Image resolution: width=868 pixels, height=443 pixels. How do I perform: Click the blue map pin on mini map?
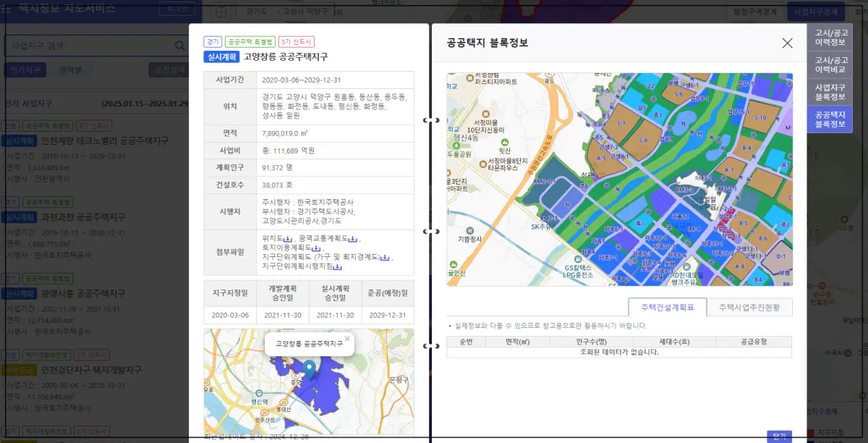tap(310, 369)
